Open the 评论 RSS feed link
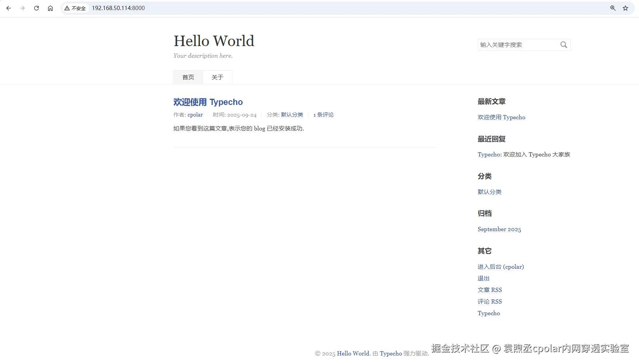 (x=489, y=302)
